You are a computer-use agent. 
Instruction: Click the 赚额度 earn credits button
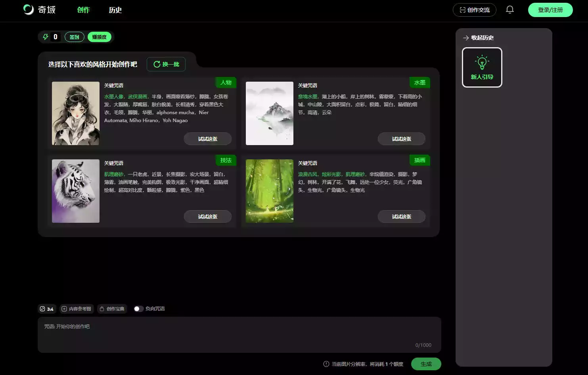99,37
